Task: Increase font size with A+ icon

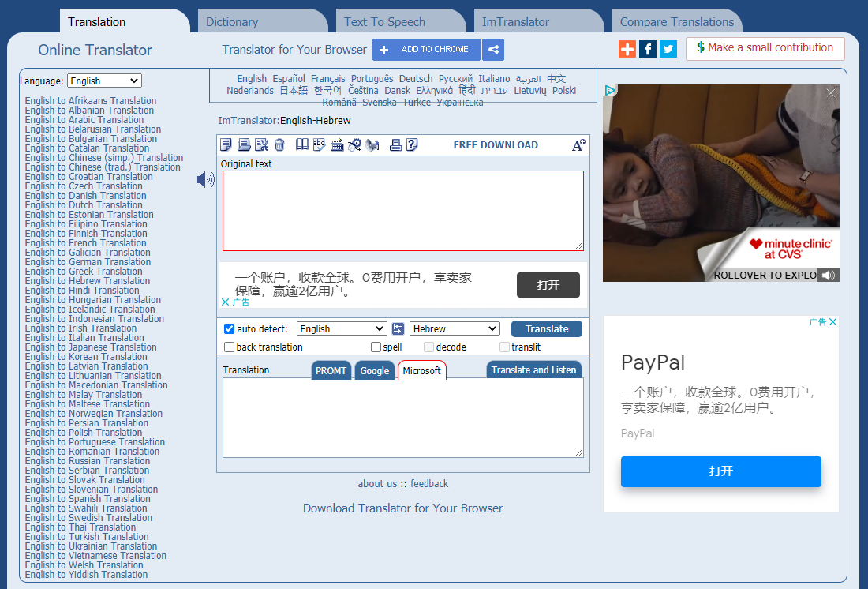Action: (x=578, y=145)
